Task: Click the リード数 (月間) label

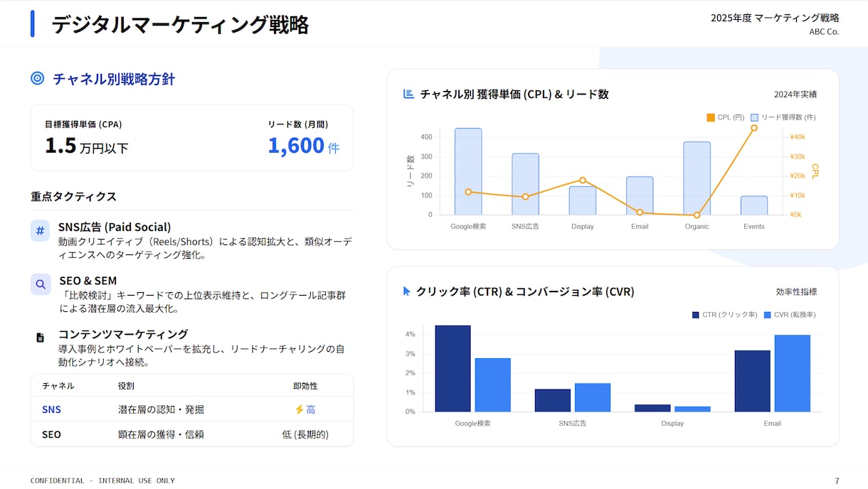Action: 297,124
